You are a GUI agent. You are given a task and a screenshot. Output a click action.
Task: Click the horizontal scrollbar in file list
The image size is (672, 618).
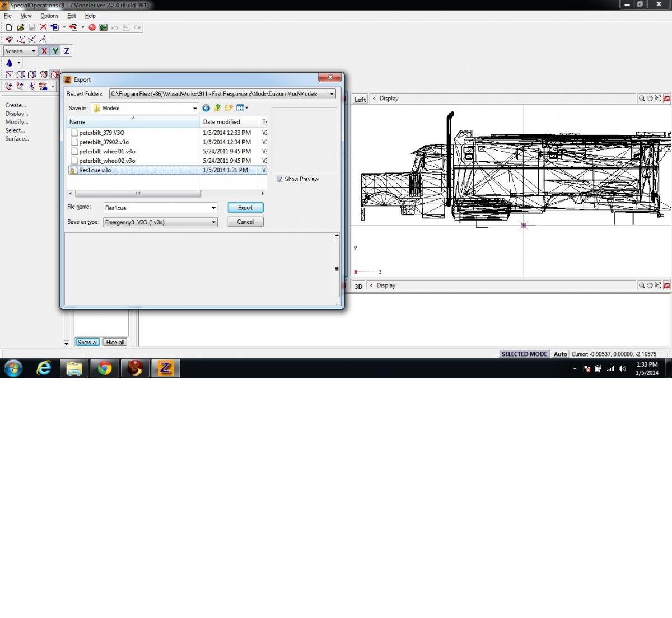138,194
